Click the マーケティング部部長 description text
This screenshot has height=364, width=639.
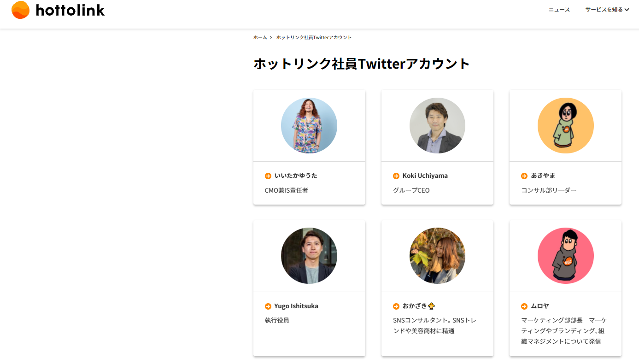(x=564, y=331)
